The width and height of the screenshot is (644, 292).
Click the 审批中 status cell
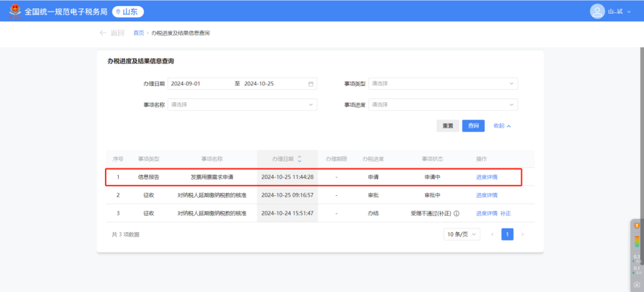point(432,195)
